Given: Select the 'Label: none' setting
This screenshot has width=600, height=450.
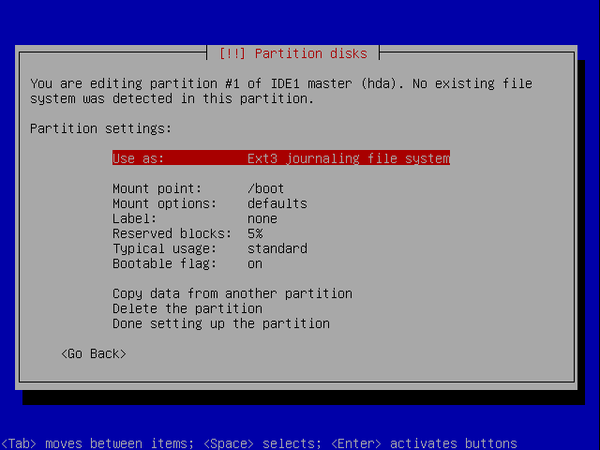Looking at the screenshot, I should [x=195, y=218].
